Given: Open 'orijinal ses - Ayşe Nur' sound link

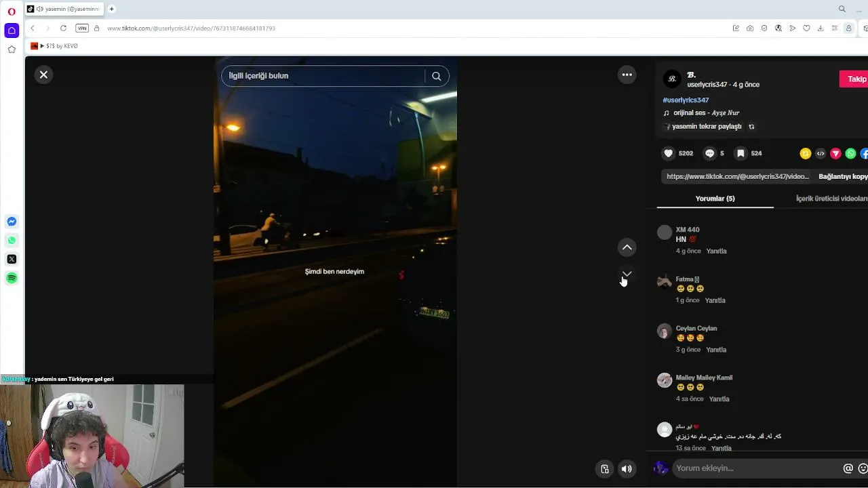Looking at the screenshot, I should tap(706, 113).
